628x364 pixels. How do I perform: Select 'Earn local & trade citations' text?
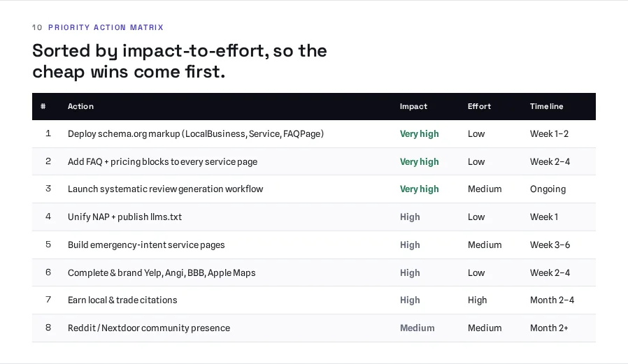(122, 300)
